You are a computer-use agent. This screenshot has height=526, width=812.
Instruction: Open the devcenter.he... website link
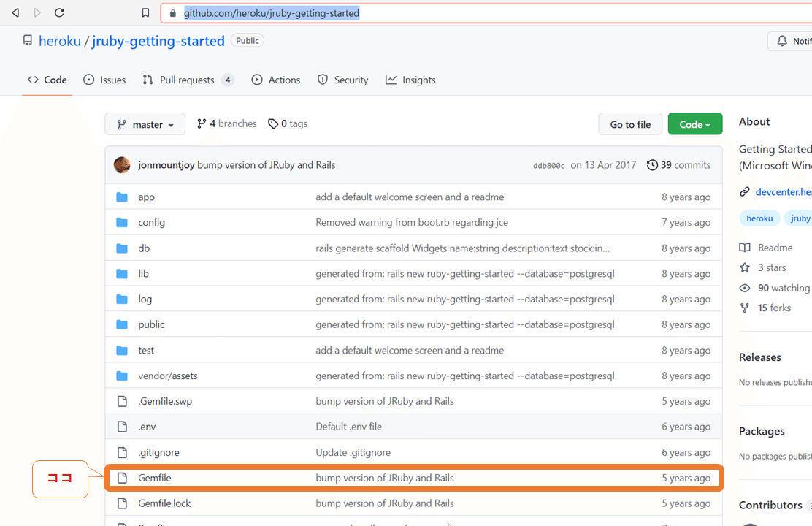pos(784,191)
